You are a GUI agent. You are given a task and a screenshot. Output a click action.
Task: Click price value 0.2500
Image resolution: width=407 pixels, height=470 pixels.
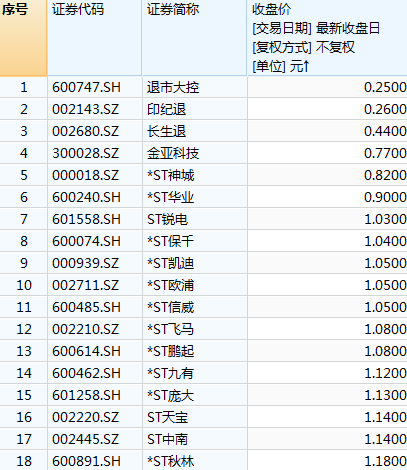(385, 87)
